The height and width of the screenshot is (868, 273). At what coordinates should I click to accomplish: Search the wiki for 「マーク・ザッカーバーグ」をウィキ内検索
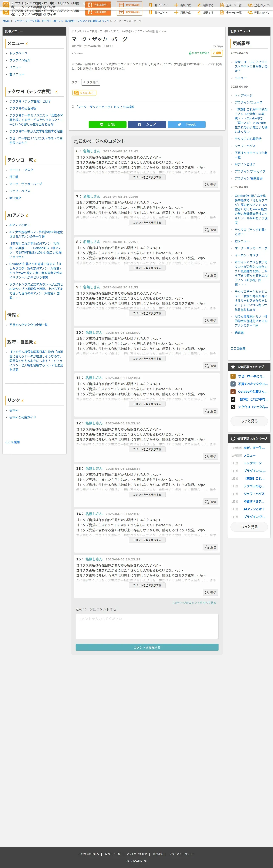[105, 107]
